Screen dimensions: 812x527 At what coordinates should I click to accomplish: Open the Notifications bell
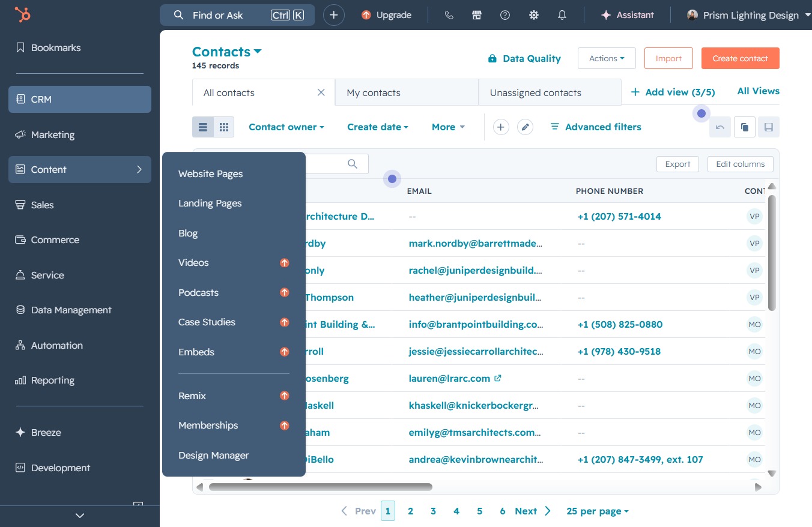(562, 15)
